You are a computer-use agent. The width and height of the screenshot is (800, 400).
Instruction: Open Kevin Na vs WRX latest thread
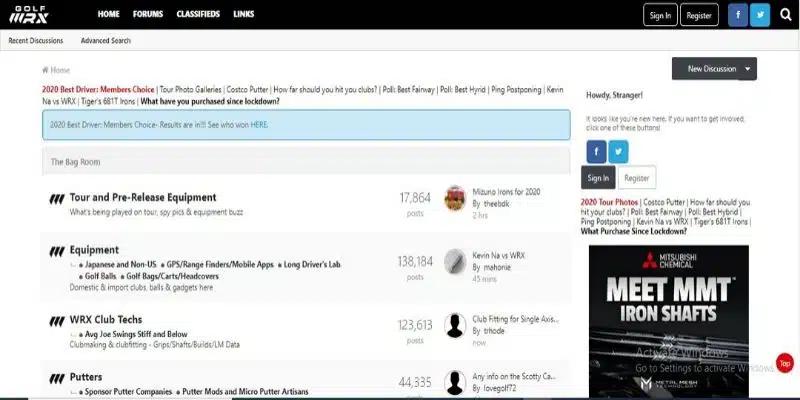[498, 255]
